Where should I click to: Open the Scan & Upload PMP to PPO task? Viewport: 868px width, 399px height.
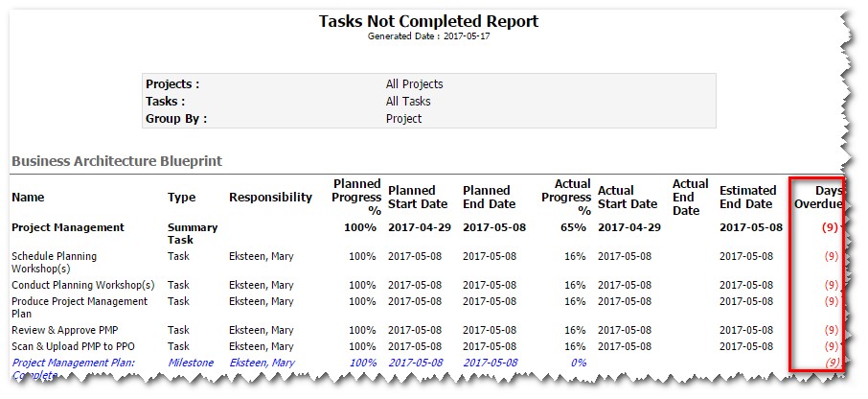point(73,346)
